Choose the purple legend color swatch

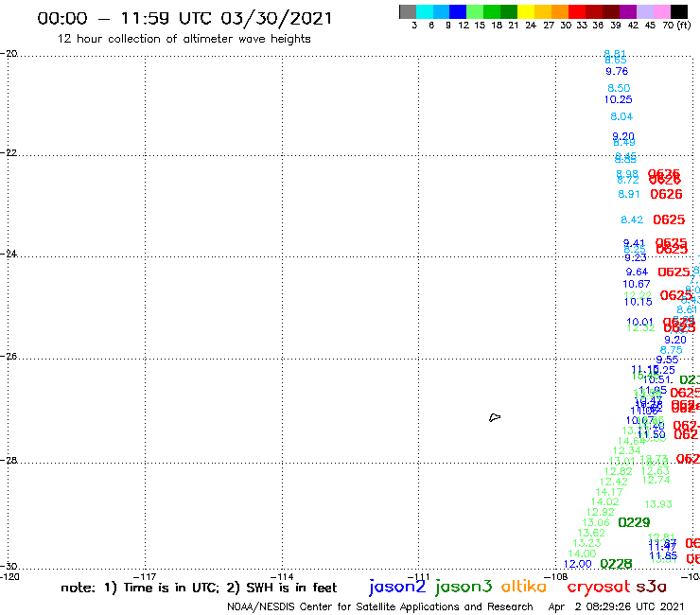pos(628,11)
